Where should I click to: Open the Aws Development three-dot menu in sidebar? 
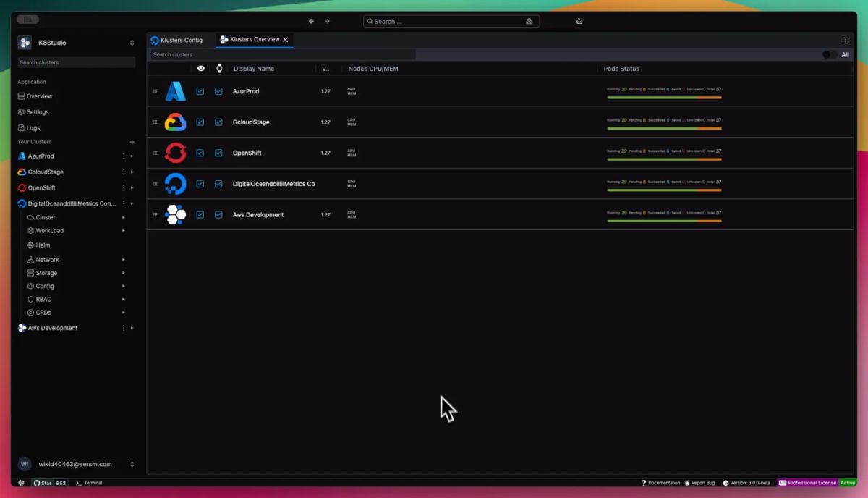click(x=124, y=328)
